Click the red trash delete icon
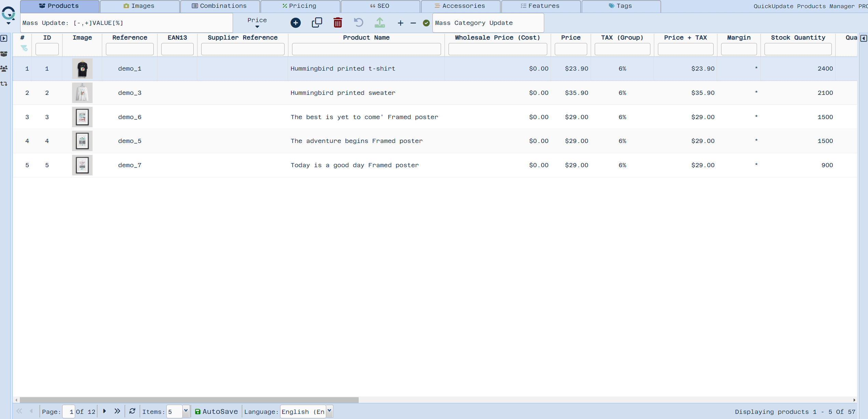868x419 pixels. (x=337, y=23)
